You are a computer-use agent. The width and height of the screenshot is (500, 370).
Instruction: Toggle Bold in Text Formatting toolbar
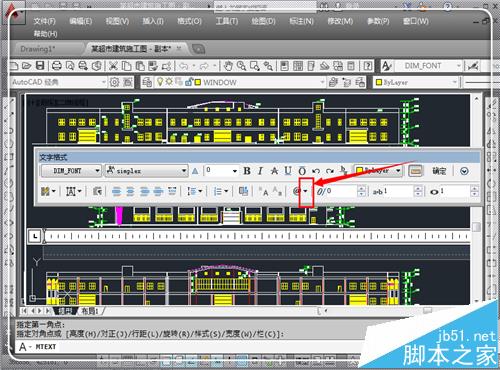247,171
